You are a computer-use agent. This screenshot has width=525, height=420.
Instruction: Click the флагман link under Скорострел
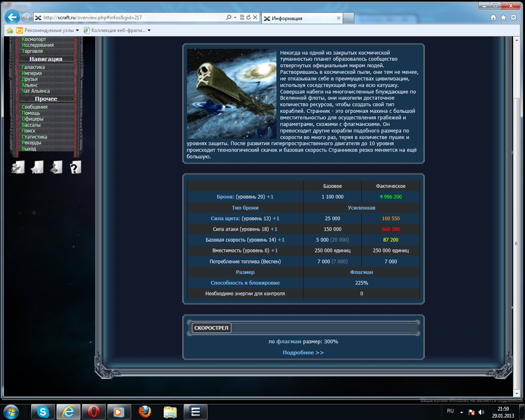[289, 342]
